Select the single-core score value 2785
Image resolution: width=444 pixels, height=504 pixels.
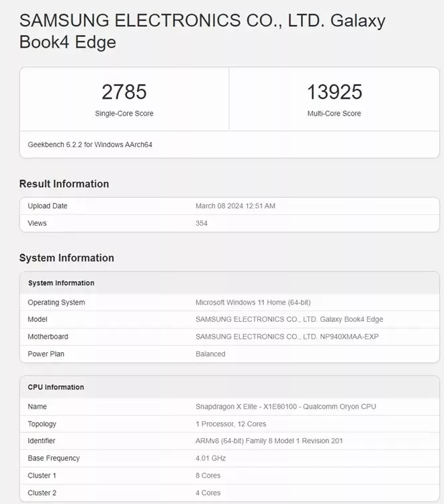coord(124,92)
